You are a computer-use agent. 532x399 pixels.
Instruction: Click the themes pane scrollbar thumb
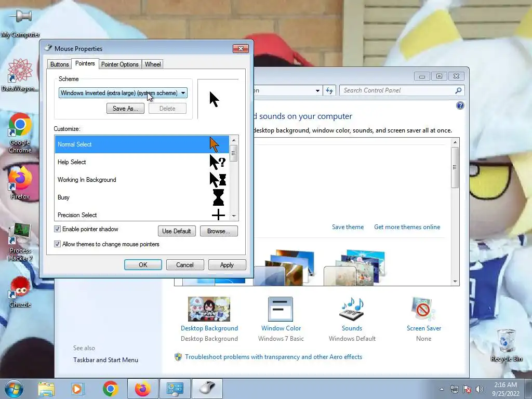pyautogui.click(x=455, y=167)
